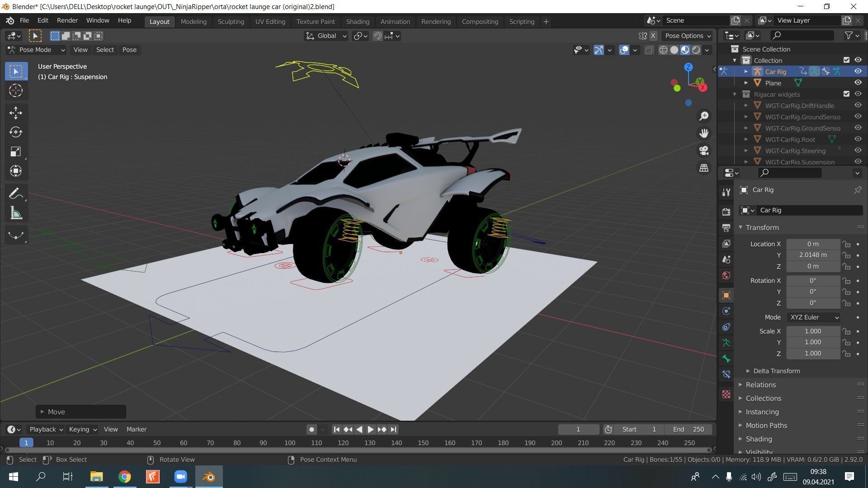The height and width of the screenshot is (488, 868).
Task: Select the Annotate pencil tool
Action: [x=16, y=194]
